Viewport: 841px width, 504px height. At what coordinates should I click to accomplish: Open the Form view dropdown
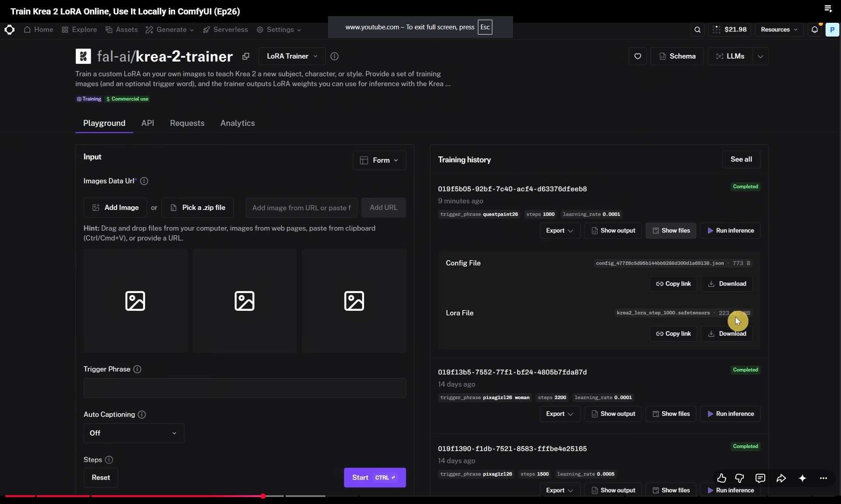(379, 160)
